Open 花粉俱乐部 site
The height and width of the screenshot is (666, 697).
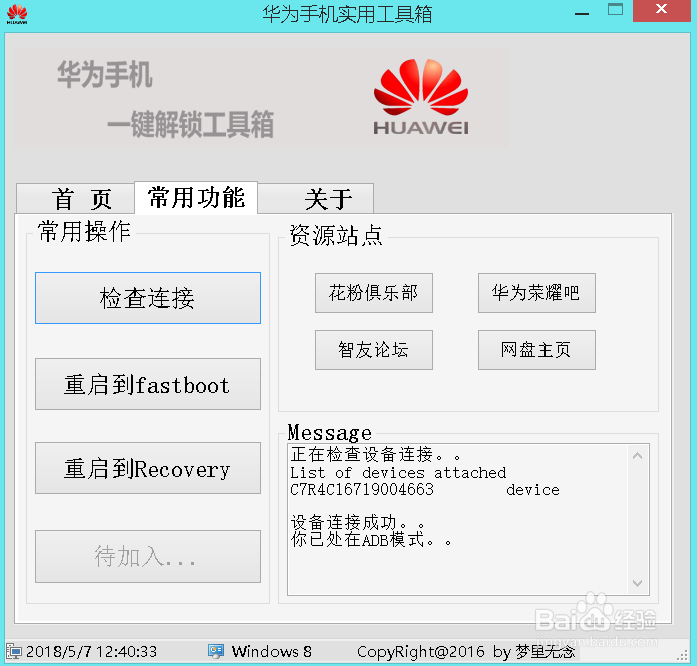coord(374,293)
